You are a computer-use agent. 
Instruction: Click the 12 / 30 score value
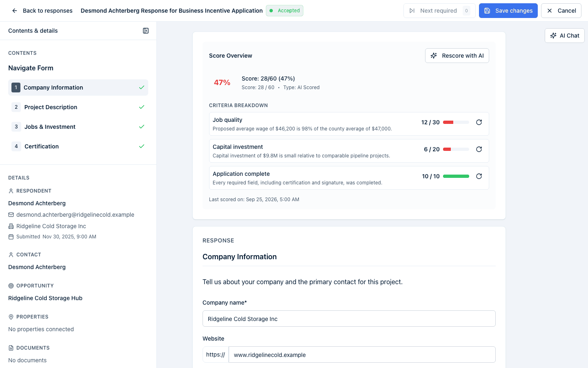click(430, 122)
